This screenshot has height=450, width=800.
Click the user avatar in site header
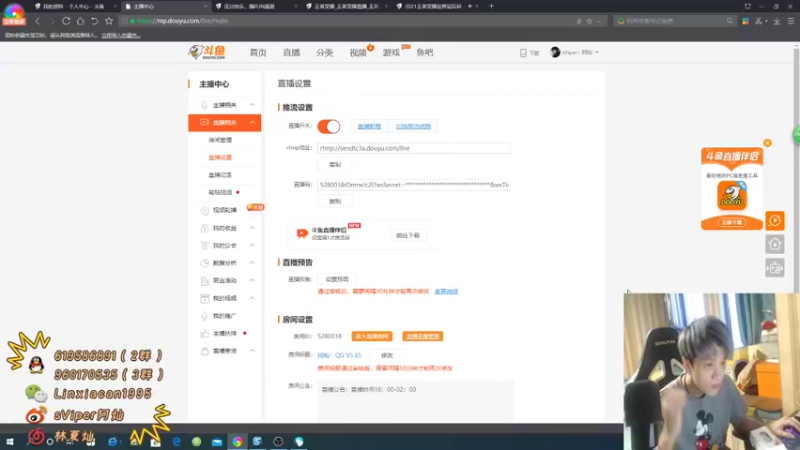(555, 52)
